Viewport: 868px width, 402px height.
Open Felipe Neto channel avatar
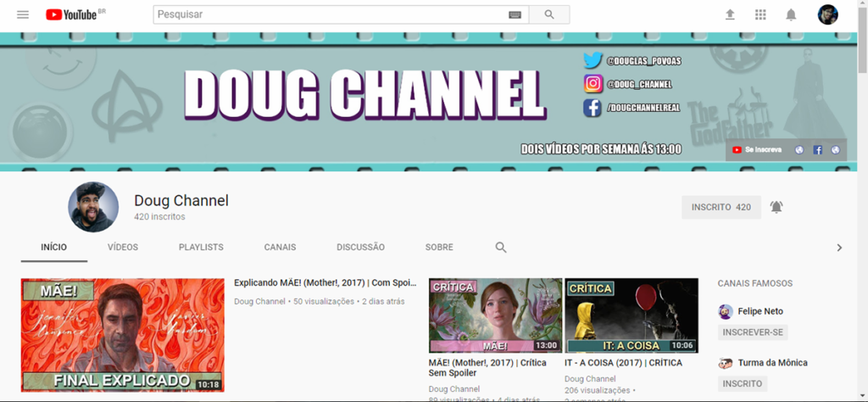tap(726, 312)
